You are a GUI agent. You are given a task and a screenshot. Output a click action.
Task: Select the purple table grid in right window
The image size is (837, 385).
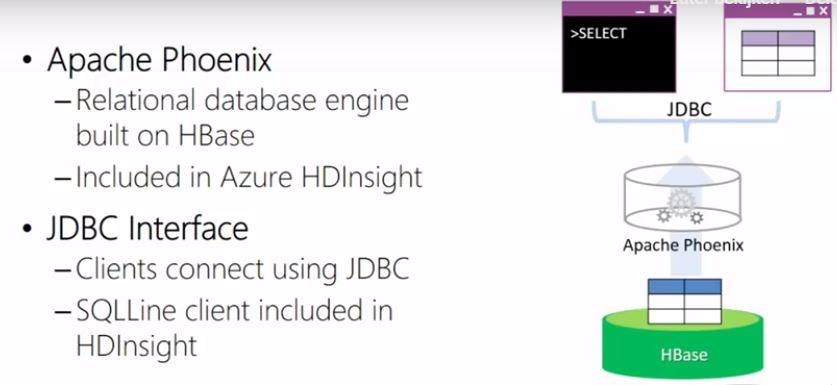[x=778, y=53]
